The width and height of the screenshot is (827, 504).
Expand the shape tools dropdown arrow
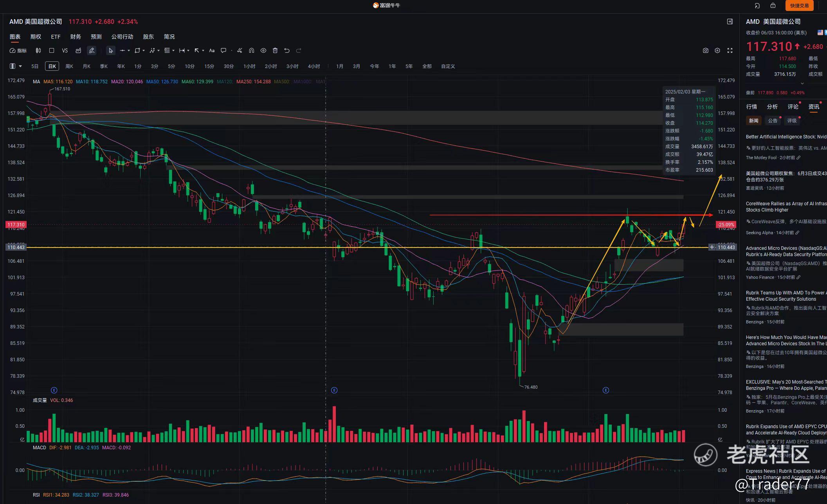tap(144, 50)
